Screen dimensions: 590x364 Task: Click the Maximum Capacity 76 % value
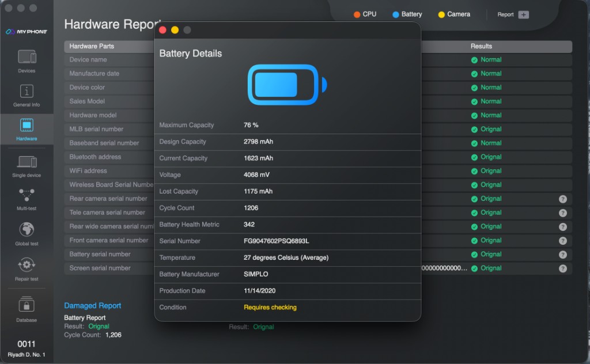251,125
